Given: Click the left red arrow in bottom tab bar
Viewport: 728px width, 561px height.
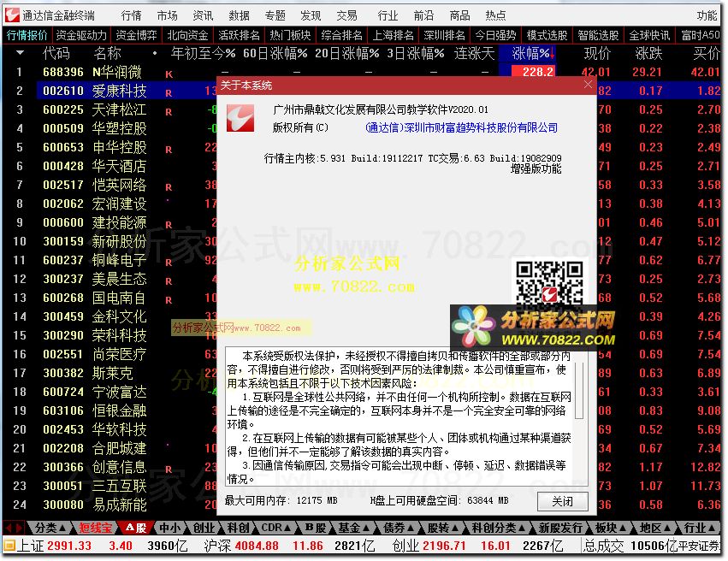Looking at the screenshot, I should (8, 528).
